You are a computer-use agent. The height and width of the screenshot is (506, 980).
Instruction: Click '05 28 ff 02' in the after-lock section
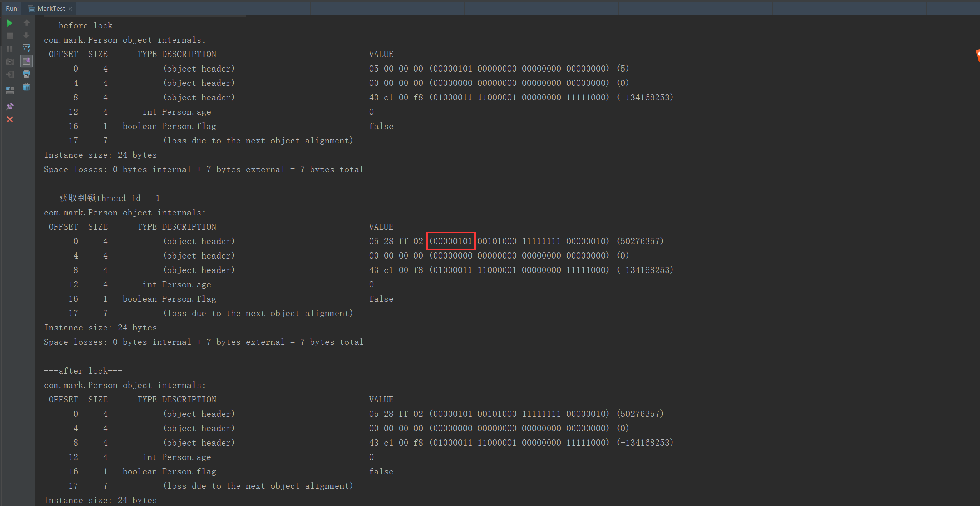pyautogui.click(x=396, y=414)
